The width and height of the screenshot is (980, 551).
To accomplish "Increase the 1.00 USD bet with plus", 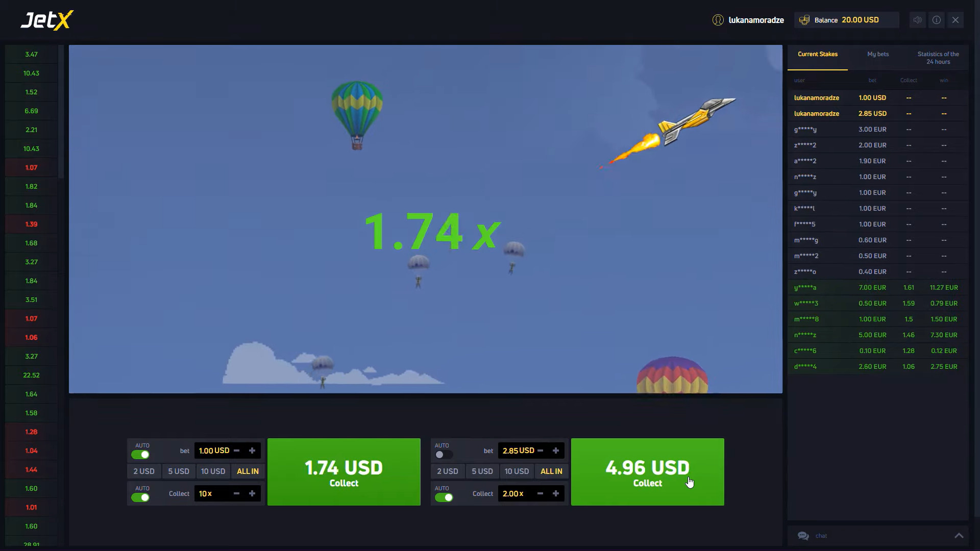I will click(x=252, y=450).
